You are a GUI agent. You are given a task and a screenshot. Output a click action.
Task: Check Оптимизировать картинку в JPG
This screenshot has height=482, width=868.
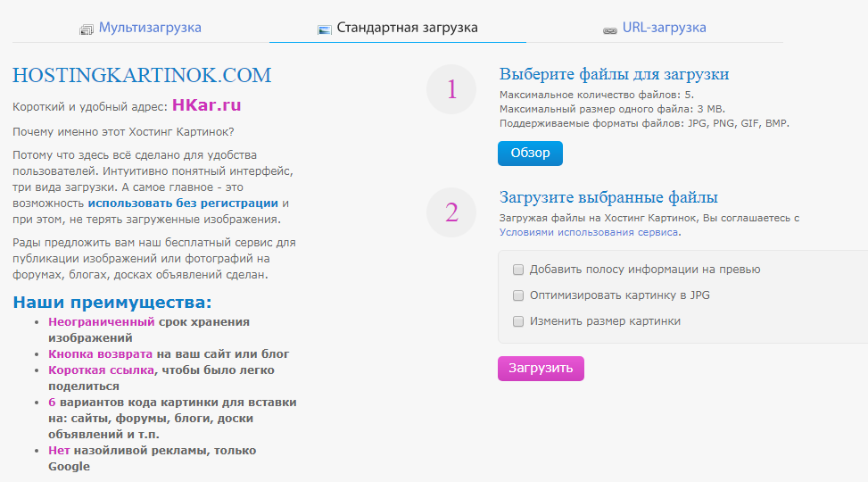[x=518, y=295]
